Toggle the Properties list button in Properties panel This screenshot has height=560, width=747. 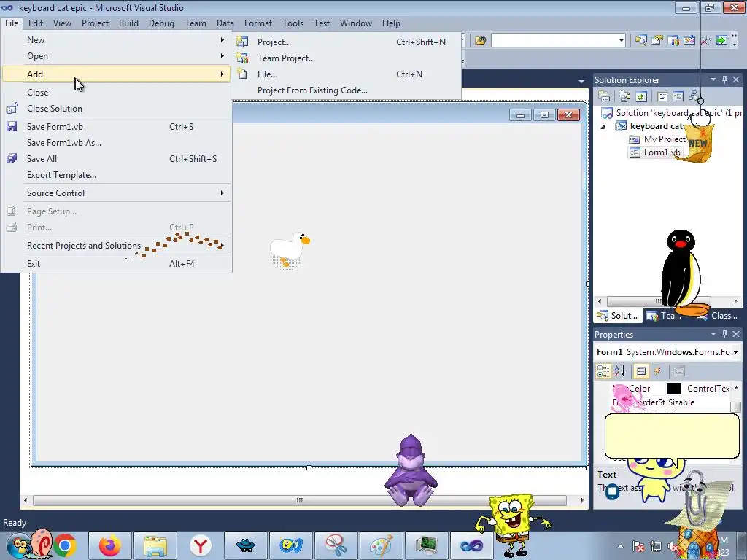click(x=641, y=371)
